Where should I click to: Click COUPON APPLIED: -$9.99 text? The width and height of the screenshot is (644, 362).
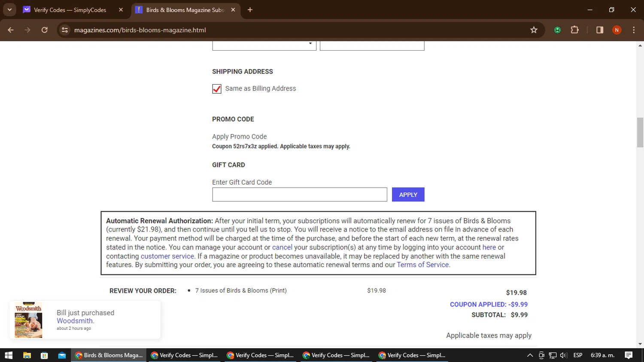coord(489,304)
